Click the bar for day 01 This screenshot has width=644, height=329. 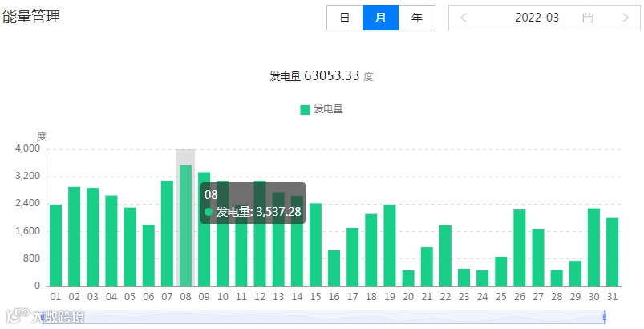(56, 246)
